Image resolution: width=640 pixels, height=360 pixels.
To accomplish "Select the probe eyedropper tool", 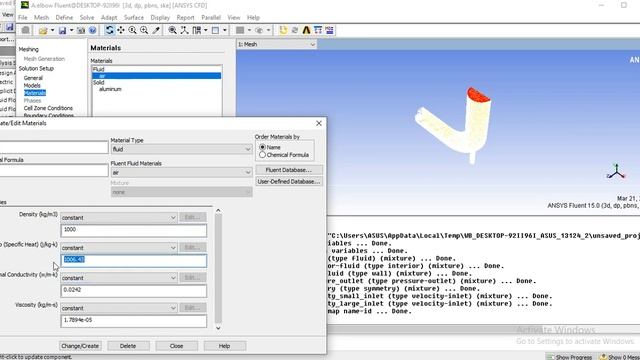I will point(156,30).
